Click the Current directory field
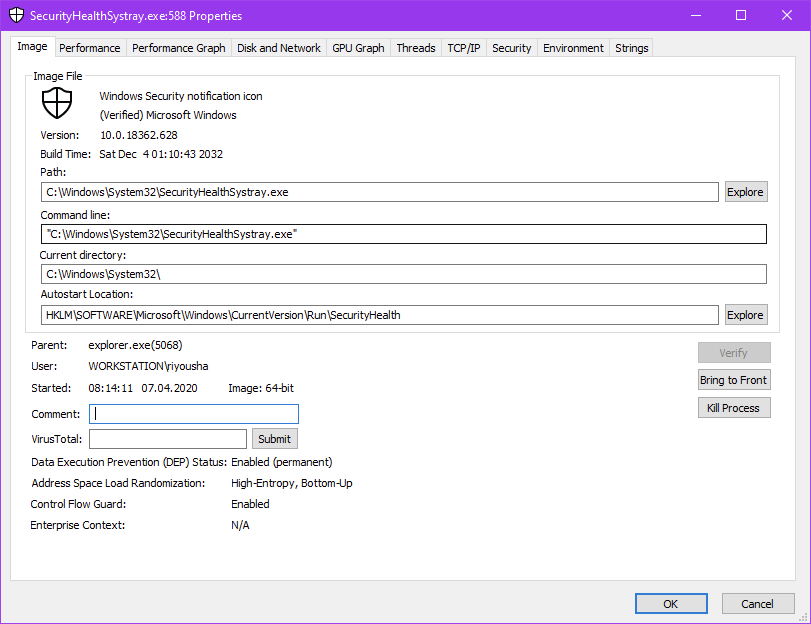The height and width of the screenshot is (624, 811). click(403, 274)
